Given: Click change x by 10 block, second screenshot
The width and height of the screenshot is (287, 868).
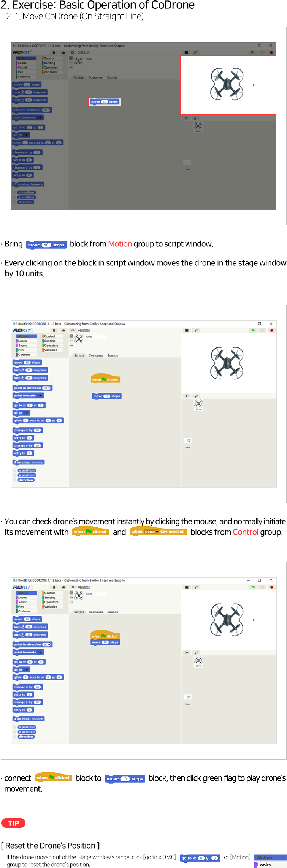Looking at the screenshot, I should pyautogui.click(x=28, y=430).
